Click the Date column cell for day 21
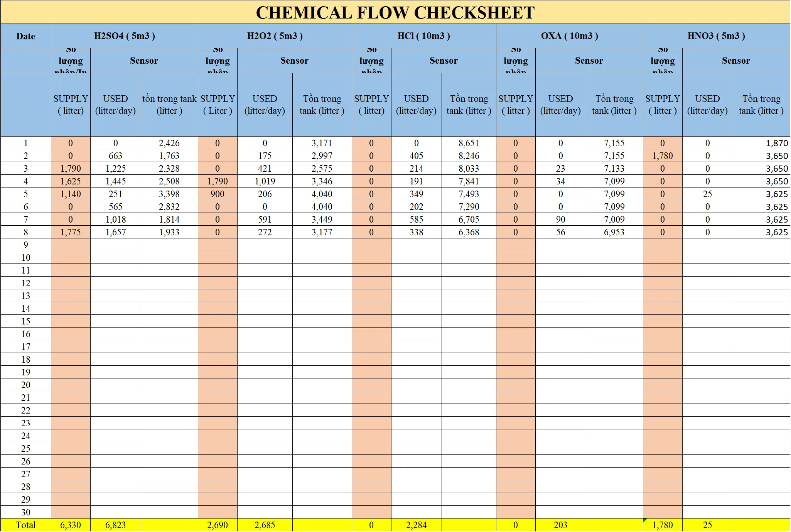 point(26,398)
